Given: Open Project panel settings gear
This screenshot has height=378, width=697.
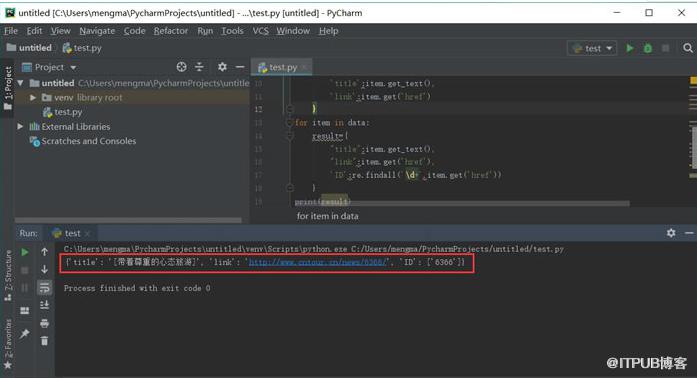Looking at the screenshot, I should click(x=222, y=67).
